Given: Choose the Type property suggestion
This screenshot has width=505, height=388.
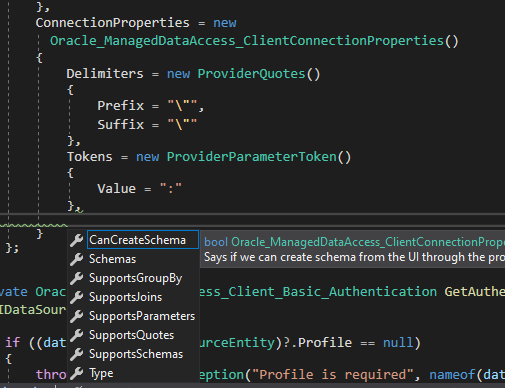Looking at the screenshot, I should click(101, 373).
